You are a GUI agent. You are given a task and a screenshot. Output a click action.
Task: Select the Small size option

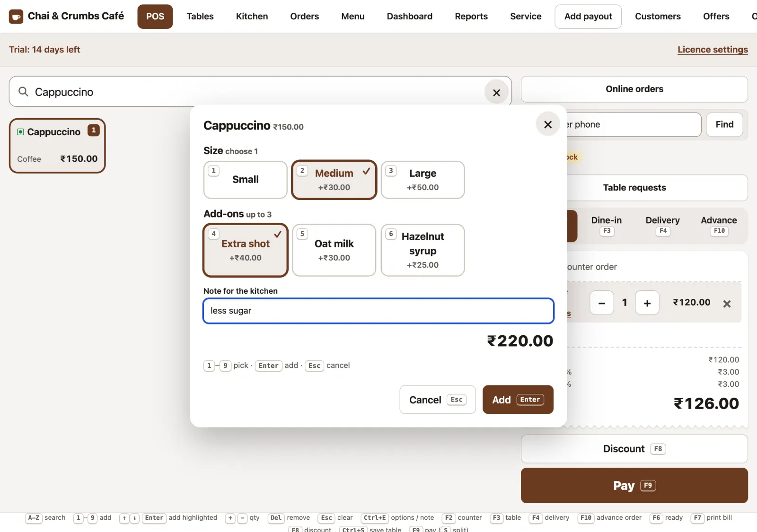click(x=246, y=180)
